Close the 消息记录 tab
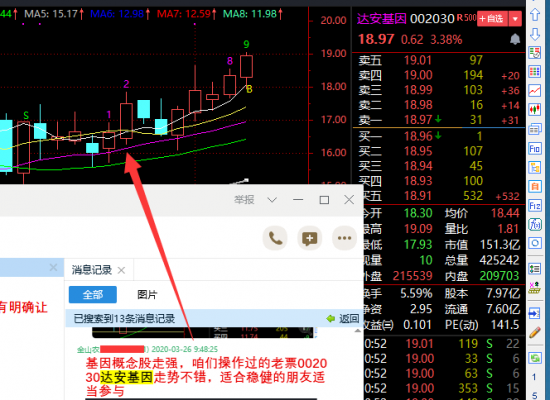The image size is (550, 400). [x=121, y=271]
